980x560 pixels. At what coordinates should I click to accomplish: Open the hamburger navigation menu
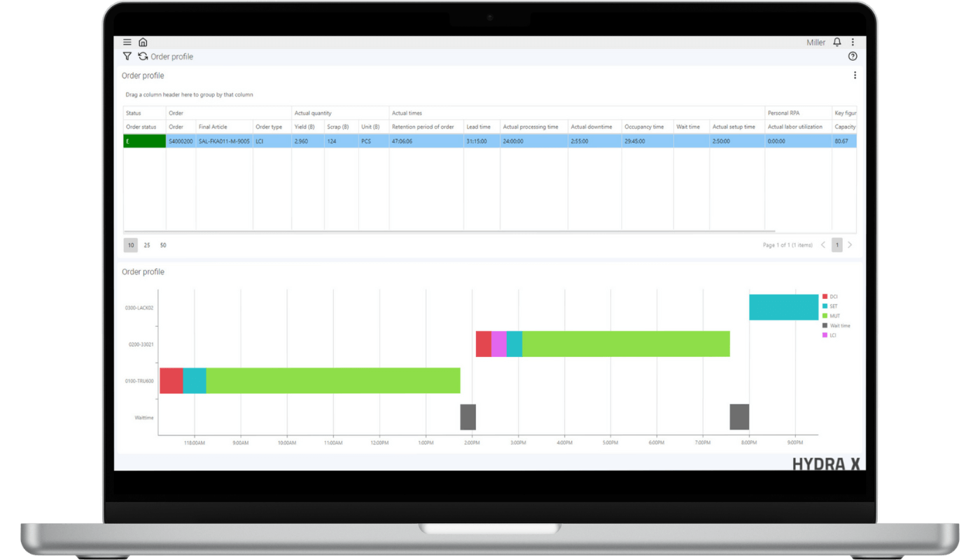(x=127, y=43)
